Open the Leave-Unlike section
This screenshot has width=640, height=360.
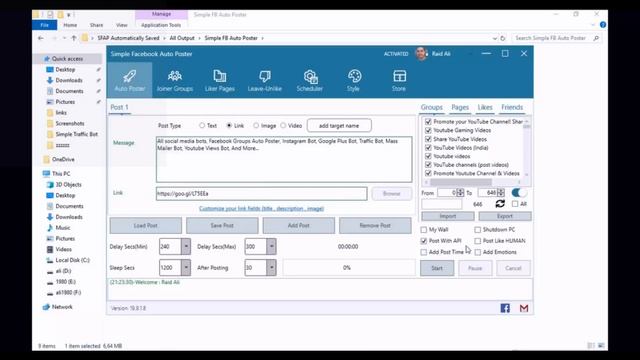[264, 80]
